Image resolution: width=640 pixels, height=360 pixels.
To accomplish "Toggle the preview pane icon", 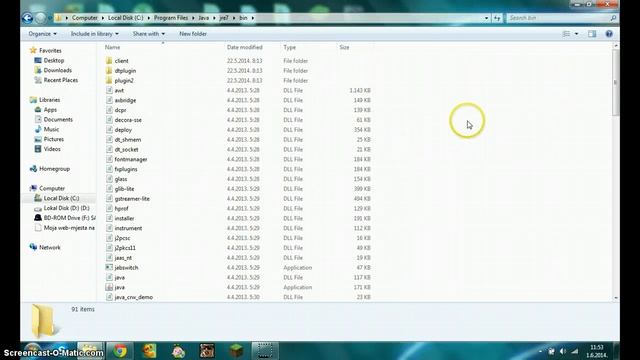I will (592, 34).
